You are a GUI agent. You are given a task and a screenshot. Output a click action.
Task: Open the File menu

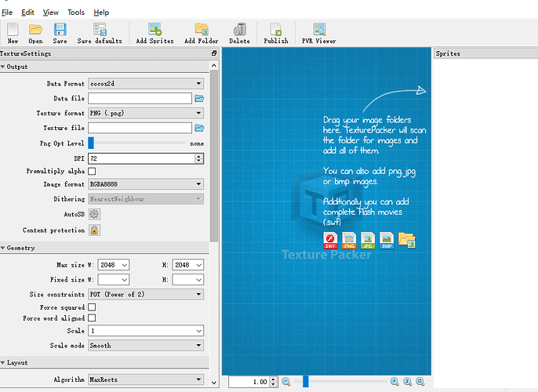7,13
